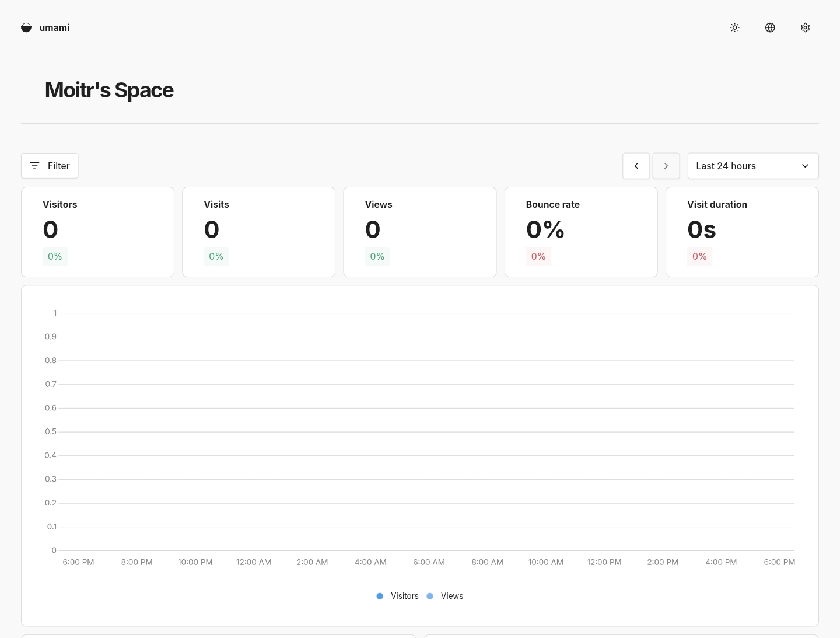This screenshot has width=840, height=638.
Task: Click the Views legend light-blue dot
Action: pos(430,596)
